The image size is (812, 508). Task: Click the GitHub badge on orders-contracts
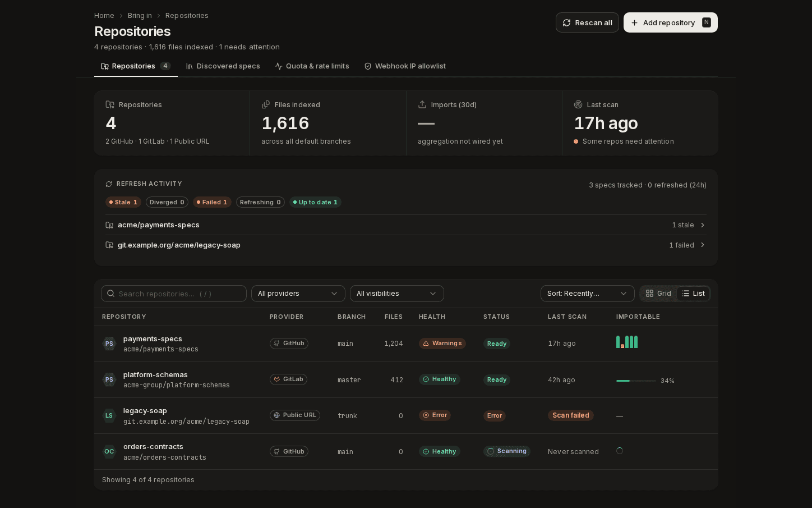pos(289,451)
